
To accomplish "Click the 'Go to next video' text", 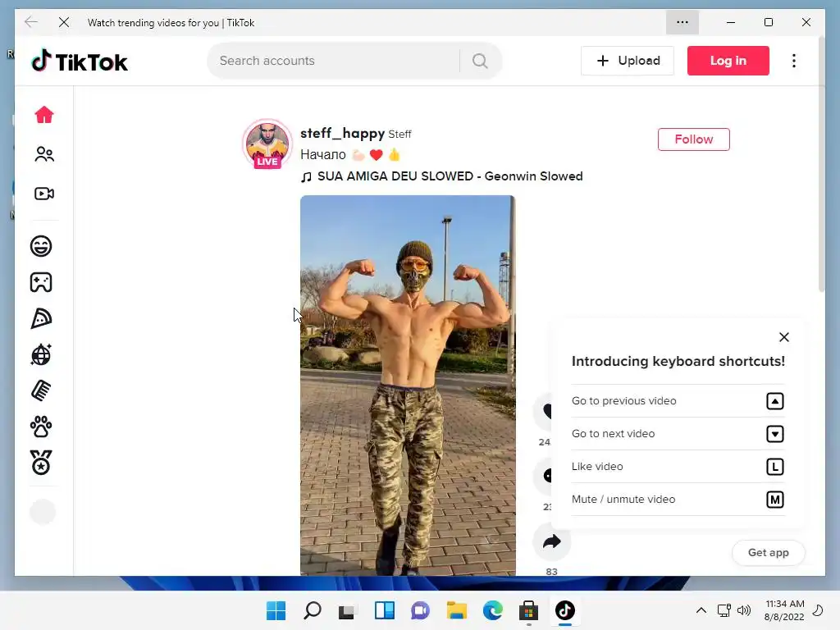I will 613,433.
